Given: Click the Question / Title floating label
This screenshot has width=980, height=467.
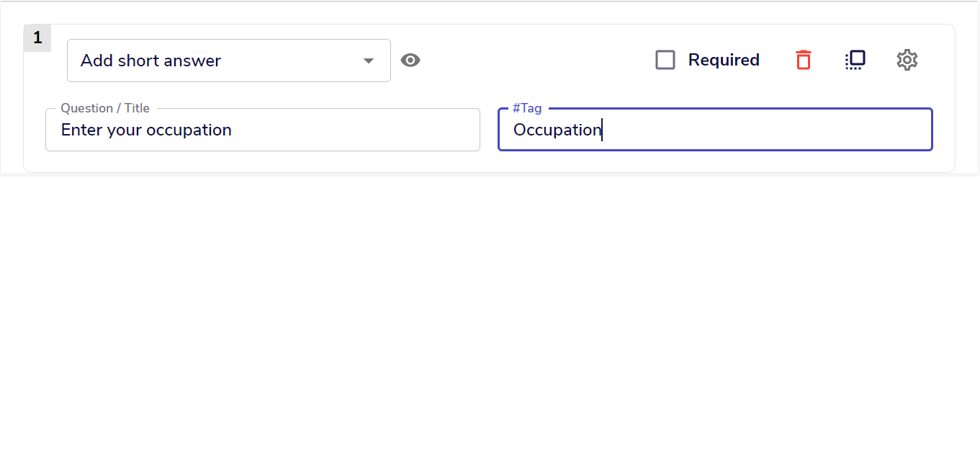Looking at the screenshot, I should pos(105,108).
